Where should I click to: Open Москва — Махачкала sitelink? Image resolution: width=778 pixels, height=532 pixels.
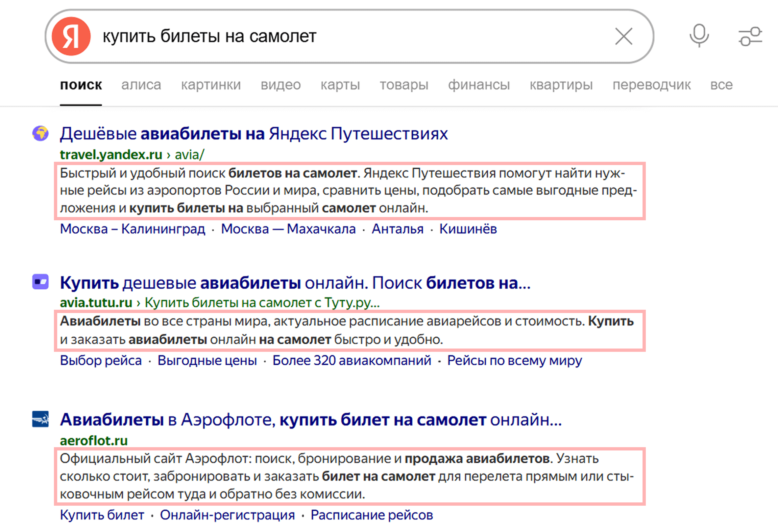(x=288, y=229)
